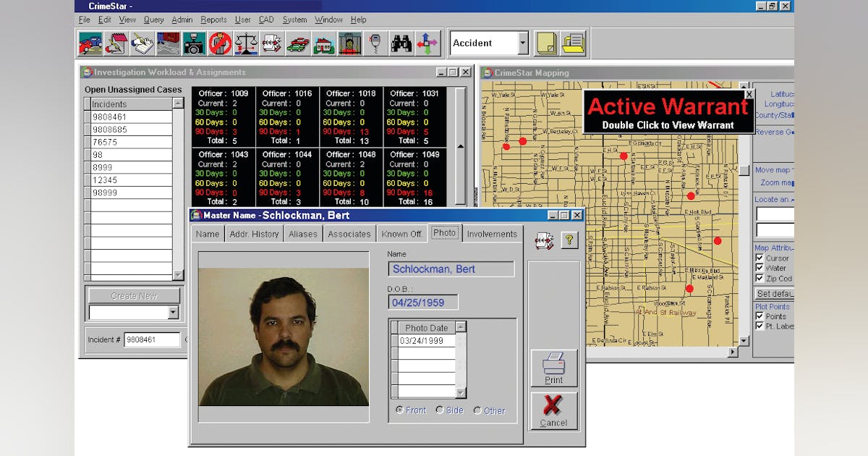This screenshot has height=456, width=868.
Task: Click the help question mark icon
Action: (571, 240)
